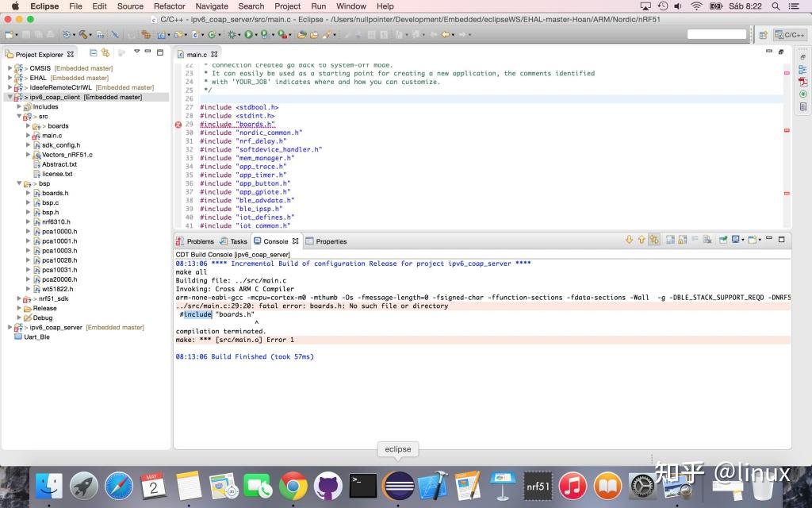Click Clear Console icon
The height and width of the screenshot is (508, 812).
(707, 240)
